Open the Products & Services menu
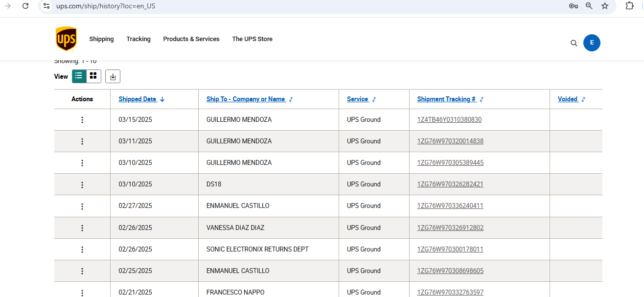The height and width of the screenshot is (297, 644). (x=191, y=39)
